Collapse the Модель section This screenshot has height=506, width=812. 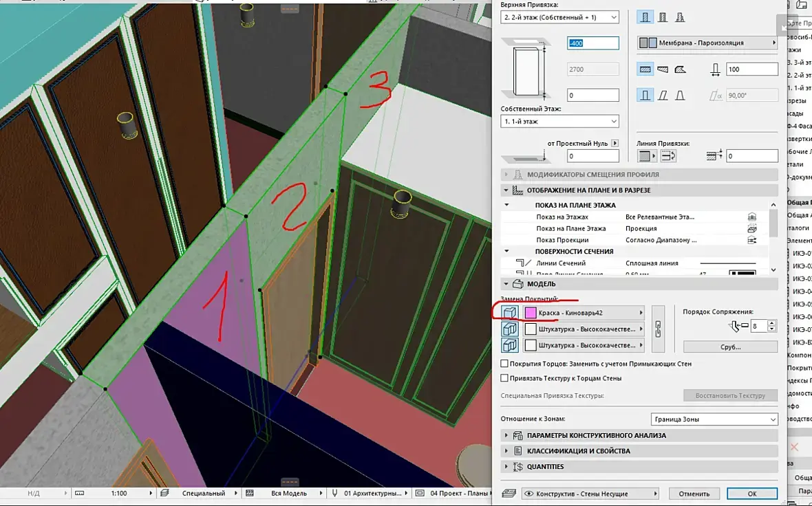coord(506,284)
